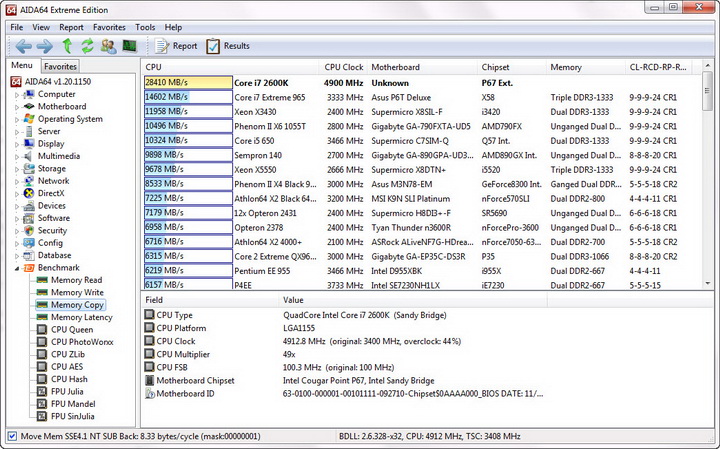The image size is (720, 449).
Task: Open CPU PhotoWorxx benchmark
Action: tap(75, 342)
